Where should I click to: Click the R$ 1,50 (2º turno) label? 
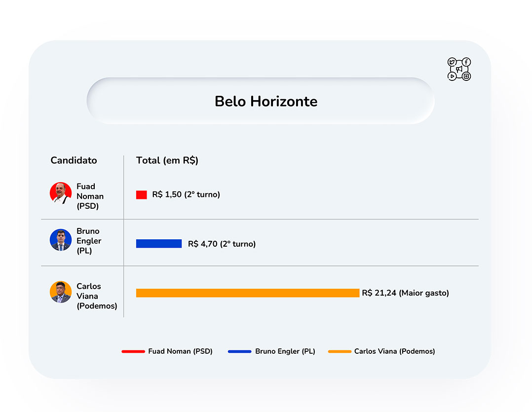tap(186, 194)
